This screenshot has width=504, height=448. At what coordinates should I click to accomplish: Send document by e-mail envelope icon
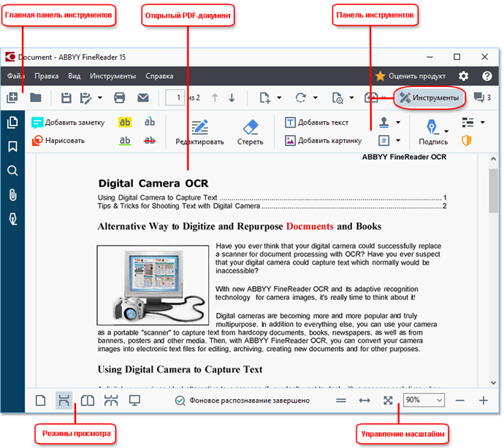pos(143,98)
